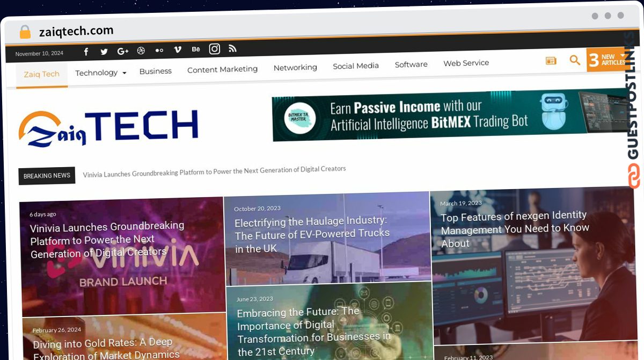Click the zaiqtech.com address bar URL

[76, 31]
